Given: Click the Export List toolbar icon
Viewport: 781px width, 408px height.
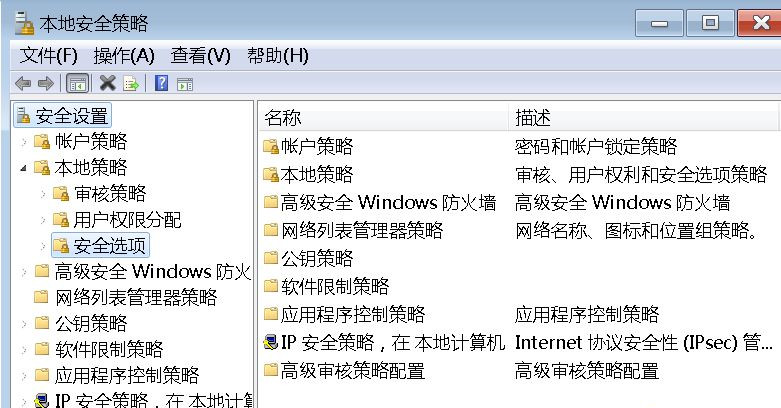Looking at the screenshot, I should click(x=130, y=84).
